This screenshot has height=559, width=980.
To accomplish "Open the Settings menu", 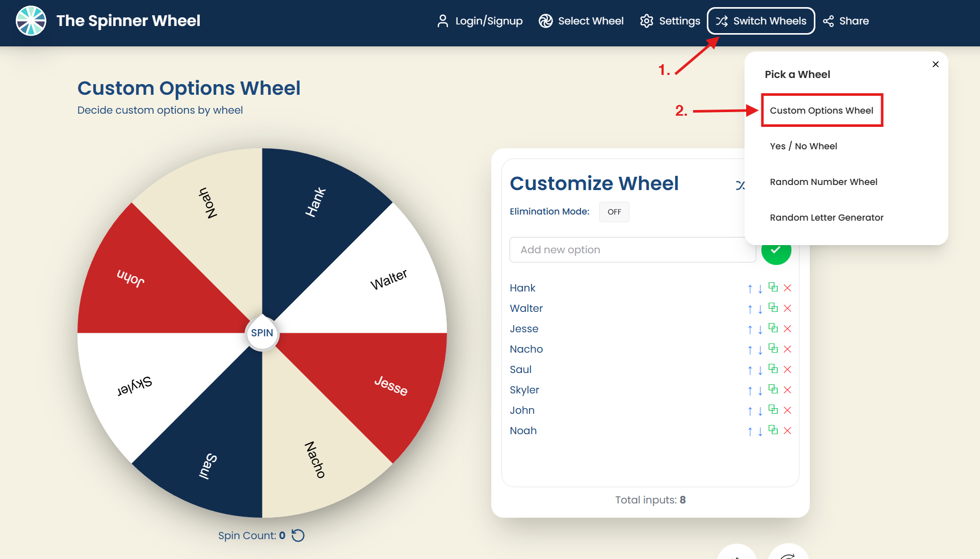I will point(669,21).
